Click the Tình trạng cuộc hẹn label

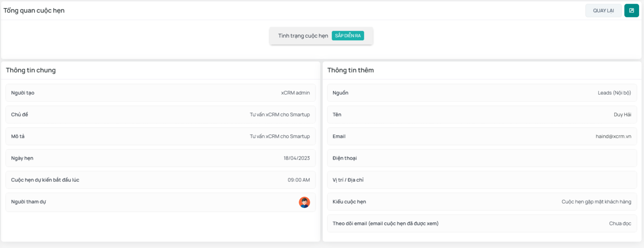303,36
